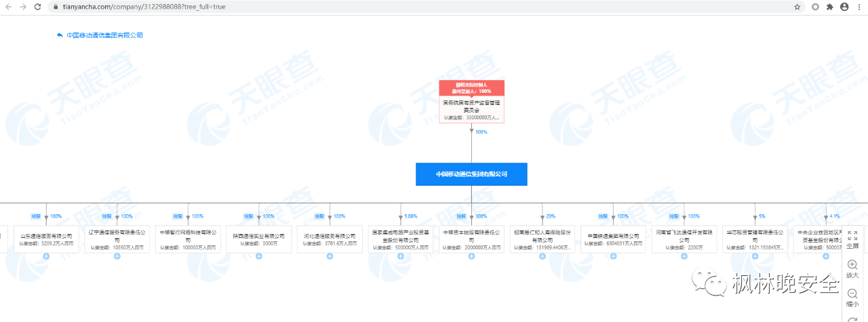Image resolution: width=868 pixels, height=322 pixels.
Task: Zoom out with the 缩小 button
Action: [x=852, y=298]
